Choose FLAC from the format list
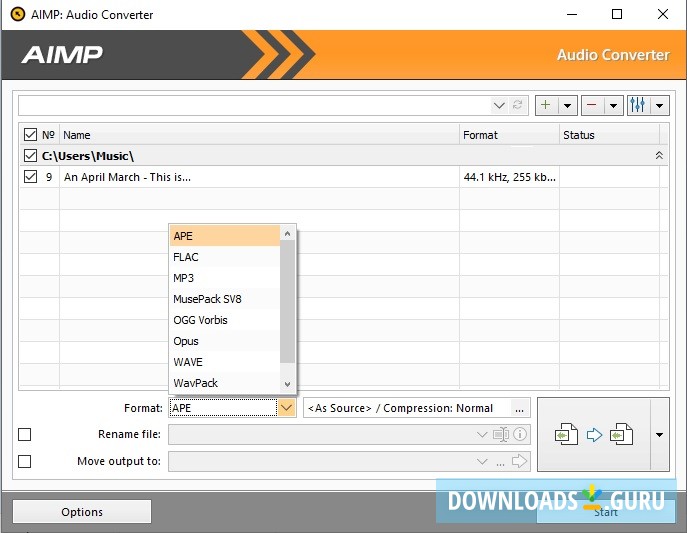 tap(224, 257)
